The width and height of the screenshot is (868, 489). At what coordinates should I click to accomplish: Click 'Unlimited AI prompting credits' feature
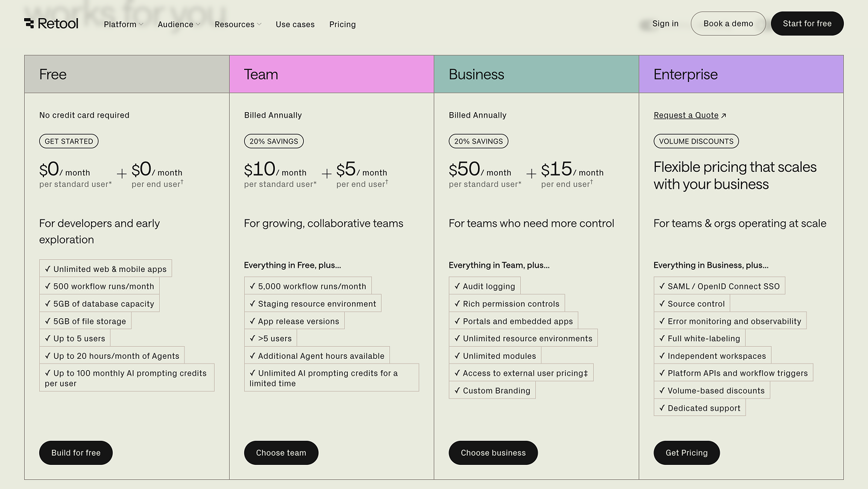[x=332, y=378]
